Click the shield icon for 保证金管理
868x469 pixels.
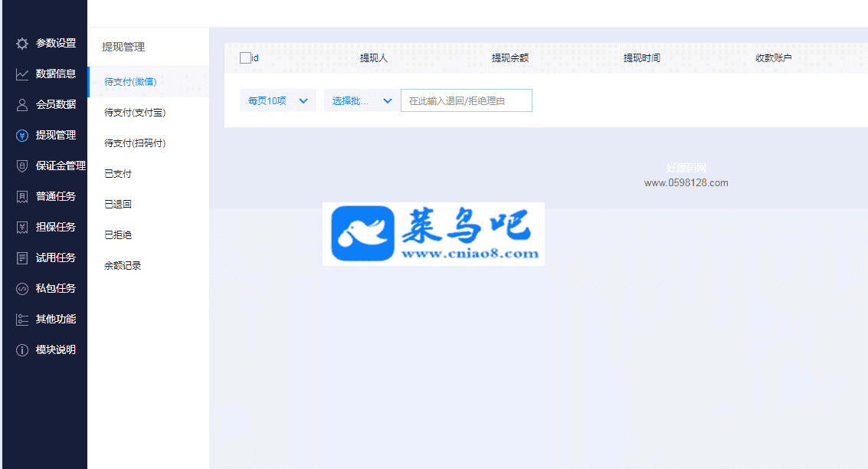coord(22,166)
